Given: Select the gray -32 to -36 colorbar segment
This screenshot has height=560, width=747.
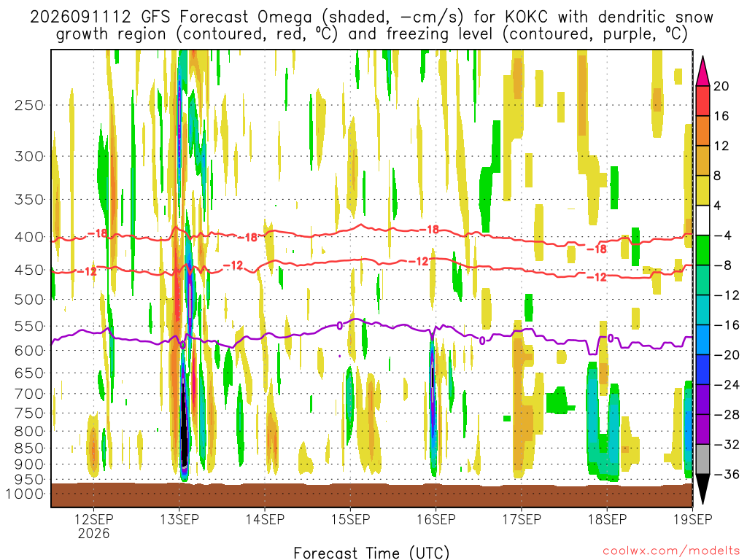Looking at the screenshot, I should 703,459.
